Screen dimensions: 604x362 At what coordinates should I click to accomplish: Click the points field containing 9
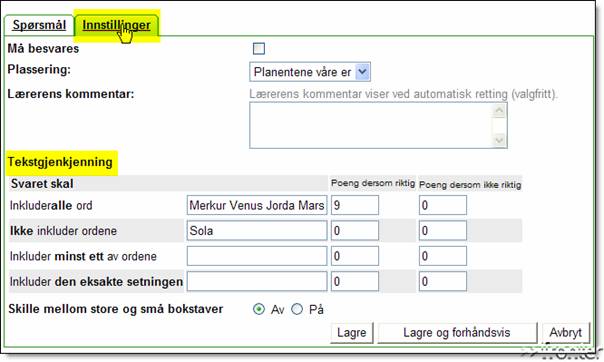click(x=355, y=205)
